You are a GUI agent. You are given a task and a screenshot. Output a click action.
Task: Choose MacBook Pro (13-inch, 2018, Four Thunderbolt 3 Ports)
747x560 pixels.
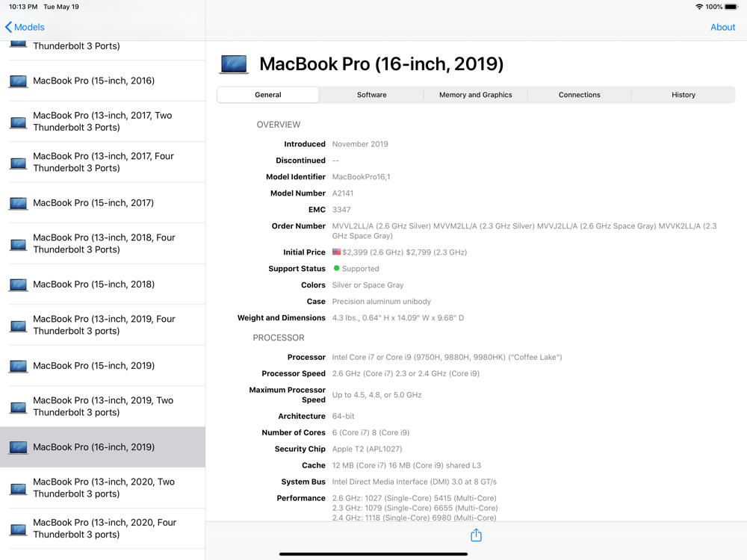click(102, 244)
